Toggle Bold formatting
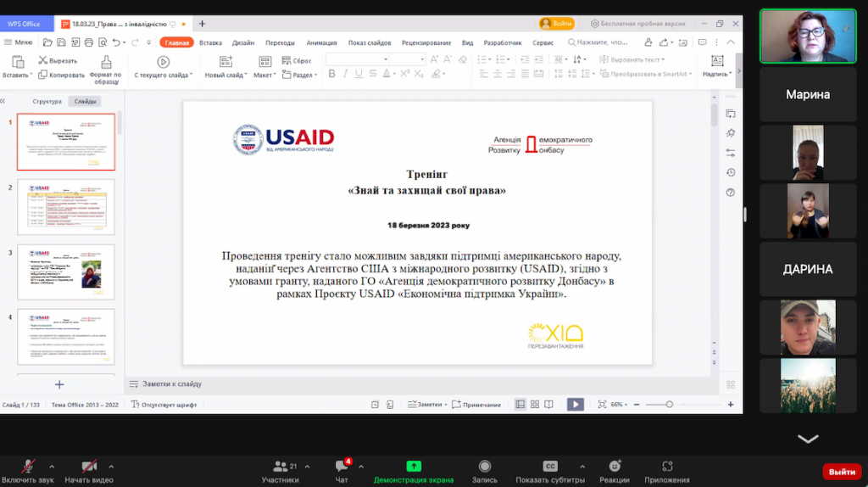Image resolution: width=868 pixels, height=487 pixels. click(331, 74)
